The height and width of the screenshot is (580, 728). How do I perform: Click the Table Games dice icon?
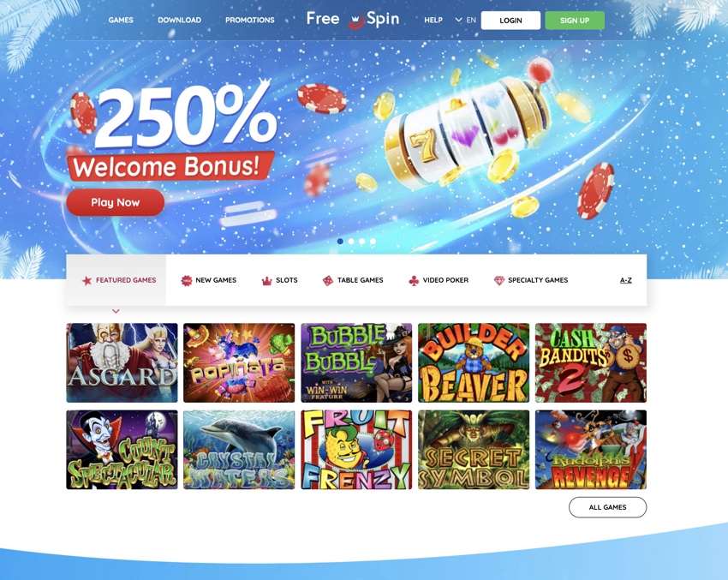[x=328, y=280]
